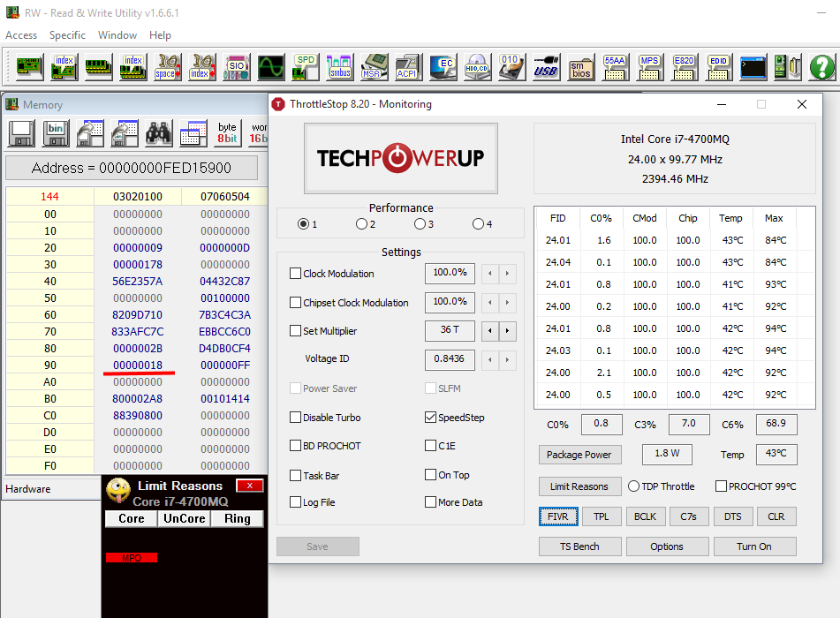Select performance profile 3 radio button
Screen dimensions: 840x618
click(x=420, y=224)
